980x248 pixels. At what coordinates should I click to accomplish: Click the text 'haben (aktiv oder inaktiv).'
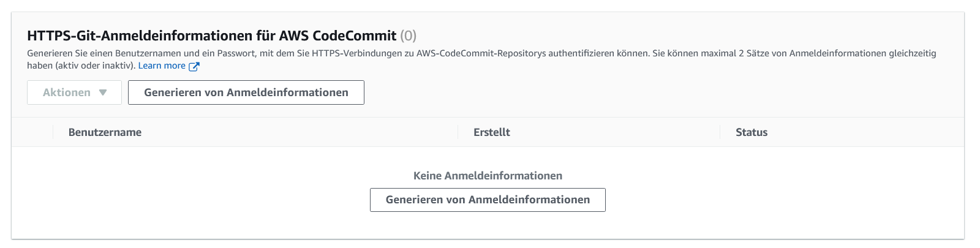[81, 66]
